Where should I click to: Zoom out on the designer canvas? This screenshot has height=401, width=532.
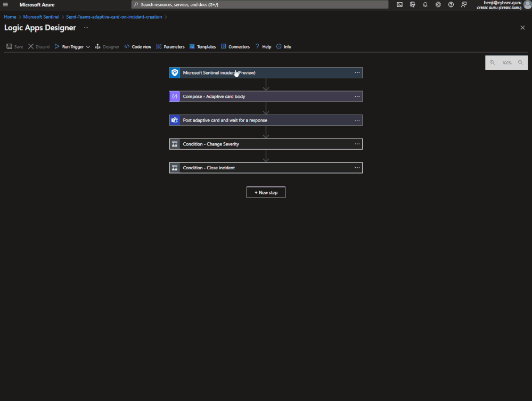click(520, 63)
